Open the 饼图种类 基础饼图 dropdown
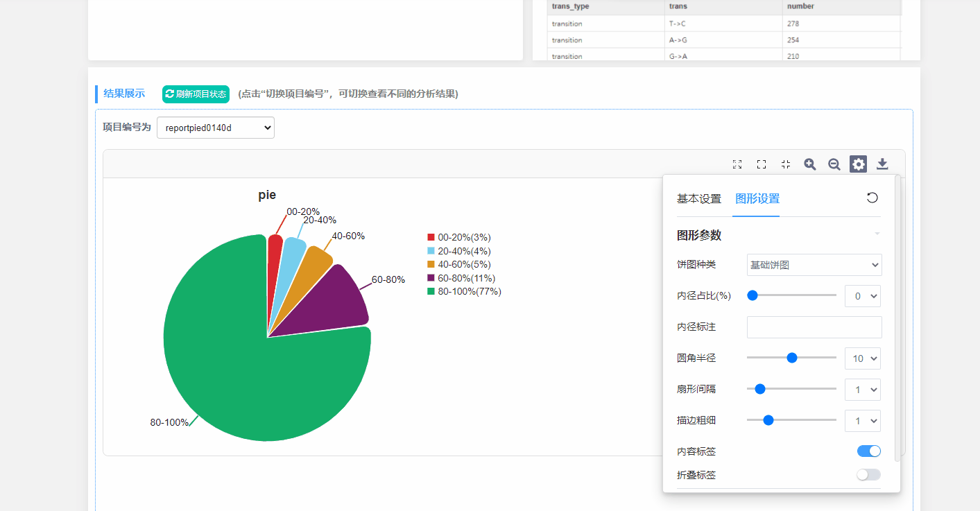Viewport: 980px width, 511px height. (x=814, y=265)
